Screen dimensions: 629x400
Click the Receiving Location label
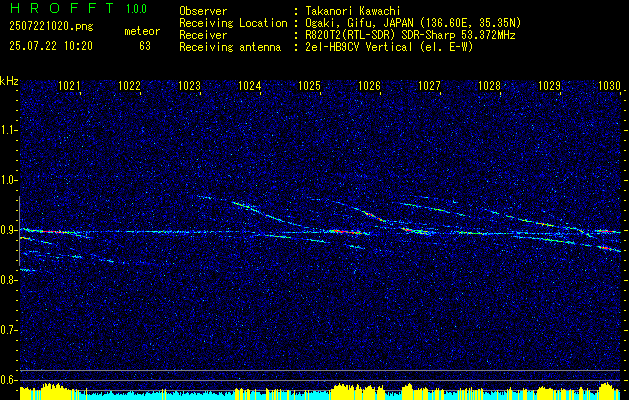pos(233,23)
